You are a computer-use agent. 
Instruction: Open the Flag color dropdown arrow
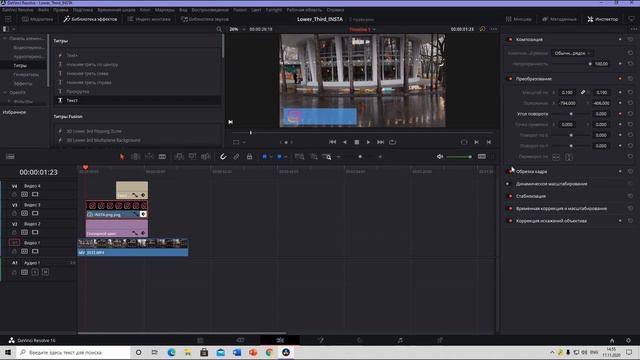point(271,157)
